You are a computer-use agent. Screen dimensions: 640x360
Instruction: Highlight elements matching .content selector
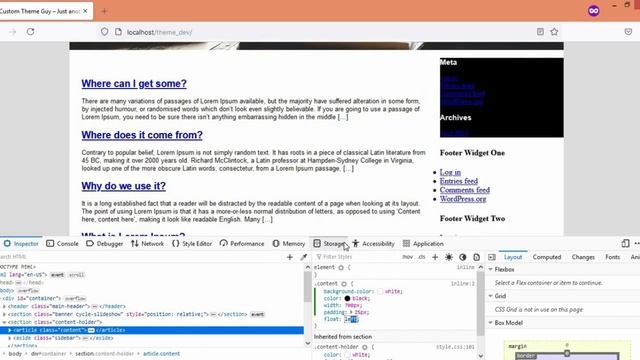click(344, 284)
